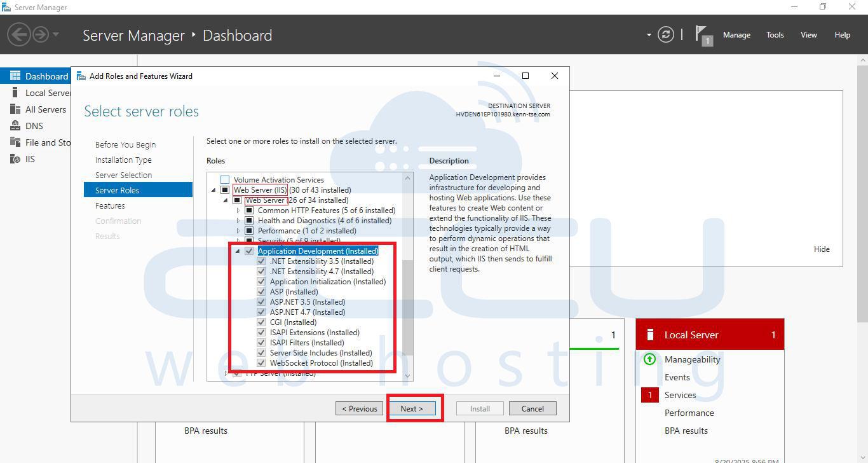Open the Manage menu

736,34
